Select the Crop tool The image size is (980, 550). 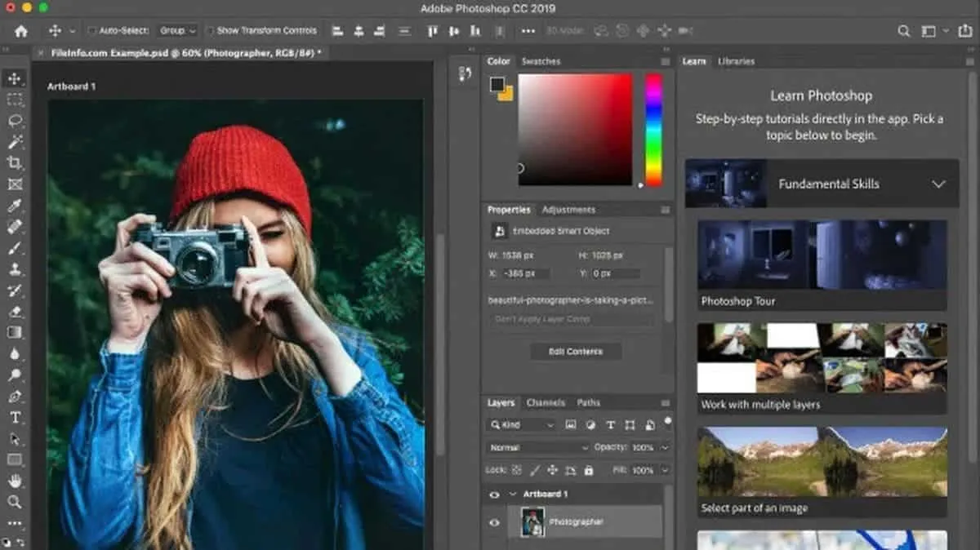pyautogui.click(x=15, y=163)
